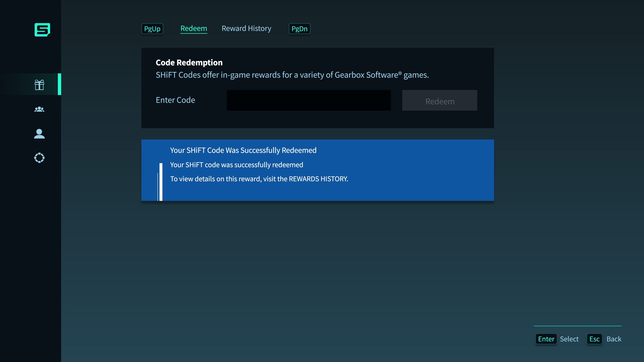Screen dimensions: 644x362
Task: Click the REWARDS HISTORY message line
Action: (x=259, y=179)
